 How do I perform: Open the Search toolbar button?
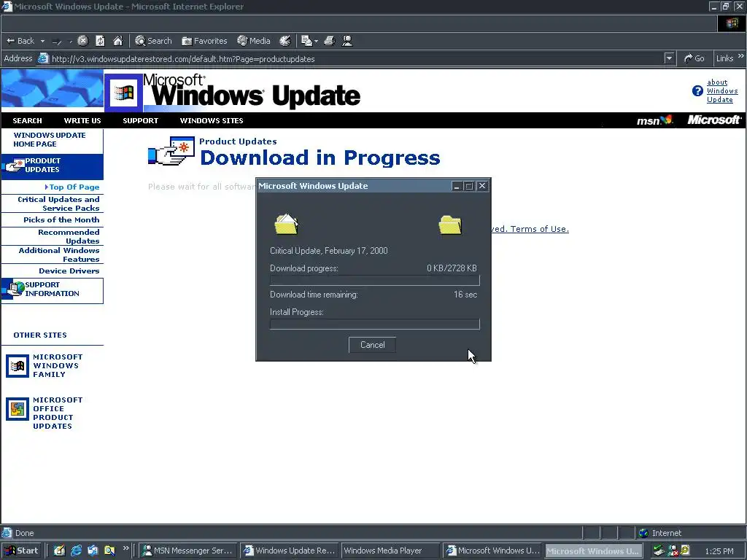[x=153, y=41]
